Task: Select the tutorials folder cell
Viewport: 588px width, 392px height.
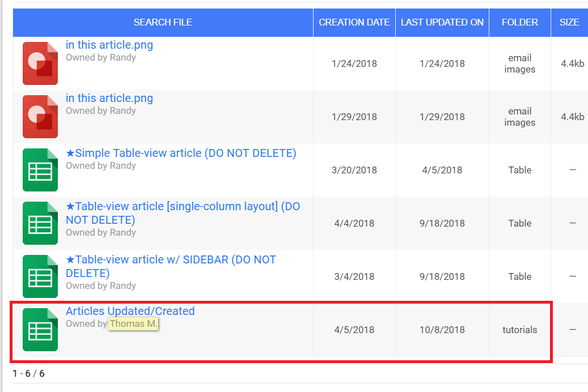Action: pyautogui.click(x=520, y=330)
